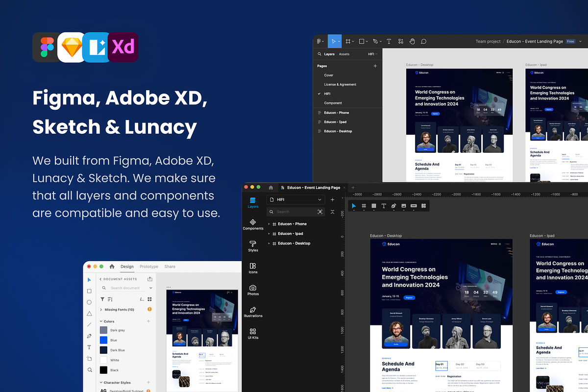The width and height of the screenshot is (588, 392).
Task: Select the Frame tool in Figma toolbar
Action: (x=348, y=42)
